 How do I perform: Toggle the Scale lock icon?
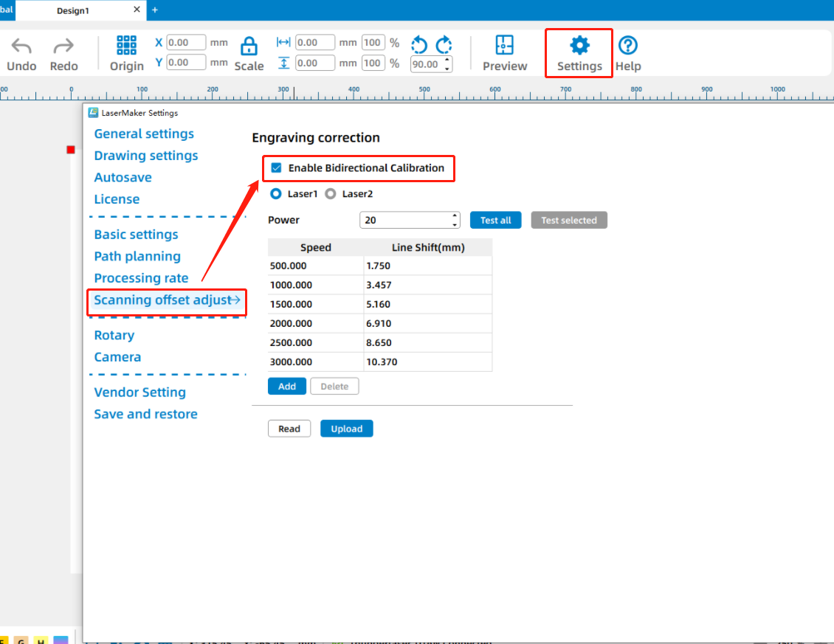pos(249,46)
